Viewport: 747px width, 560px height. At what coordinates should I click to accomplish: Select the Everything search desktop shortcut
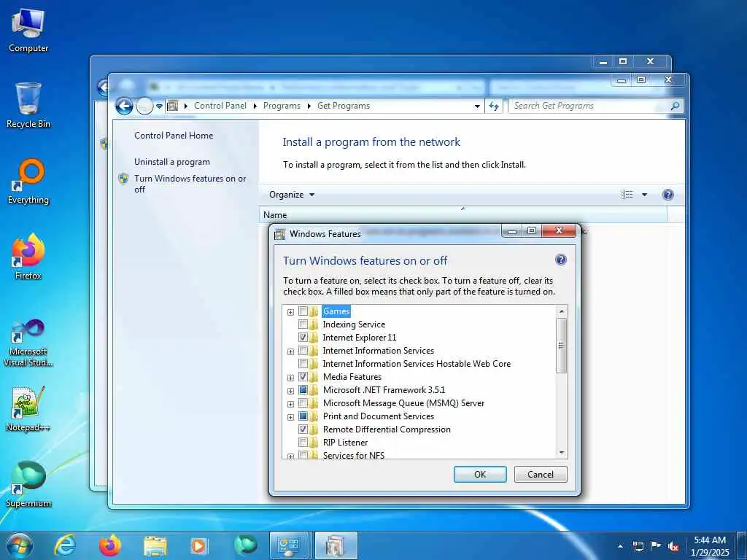(x=28, y=182)
